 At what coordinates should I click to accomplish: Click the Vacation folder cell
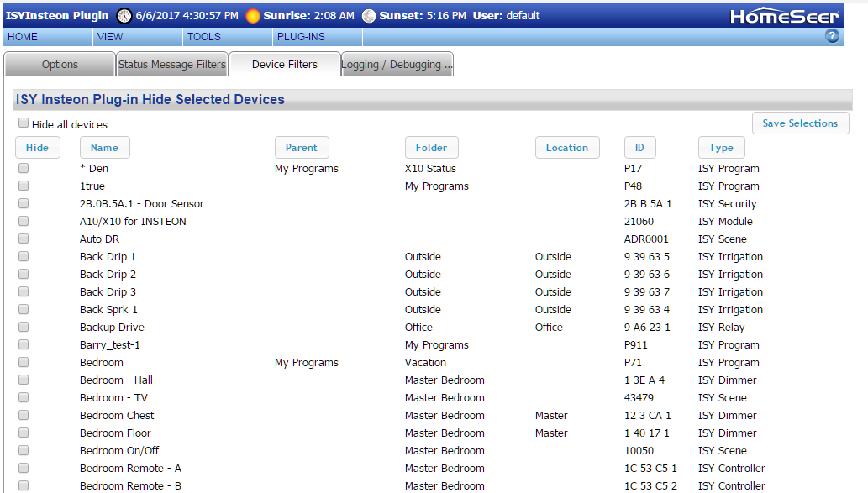pyautogui.click(x=425, y=363)
